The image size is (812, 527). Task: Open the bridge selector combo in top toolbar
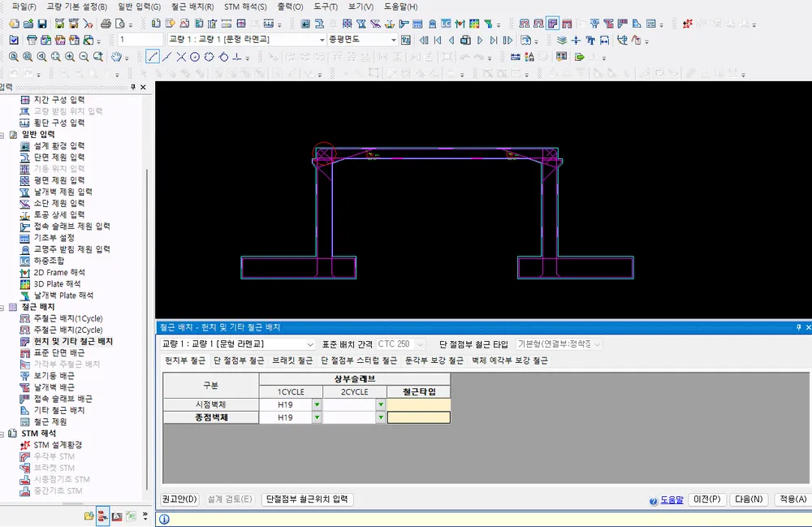click(x=246, y=39)
